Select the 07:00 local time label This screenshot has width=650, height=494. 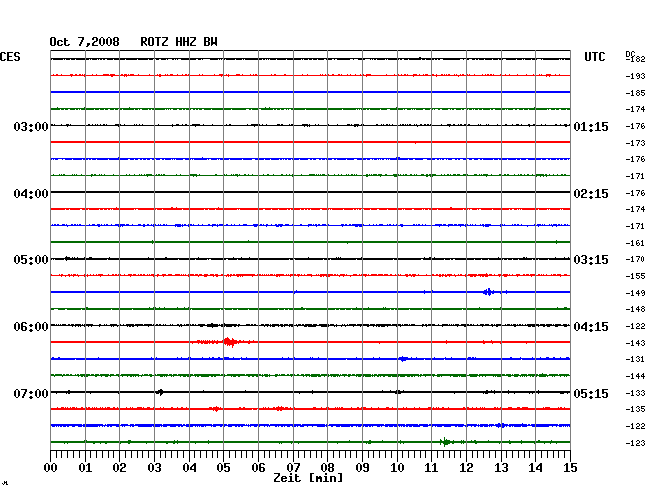(31, 393)
